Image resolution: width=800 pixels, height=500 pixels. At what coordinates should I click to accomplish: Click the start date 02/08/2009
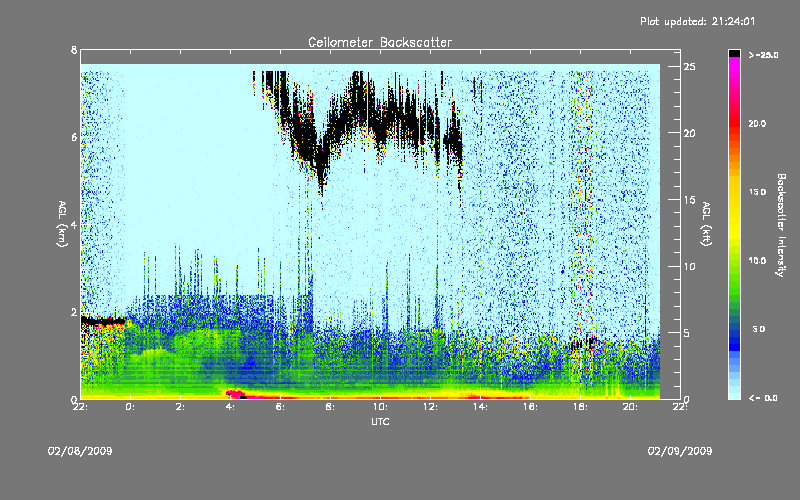[x=80, y=451]
